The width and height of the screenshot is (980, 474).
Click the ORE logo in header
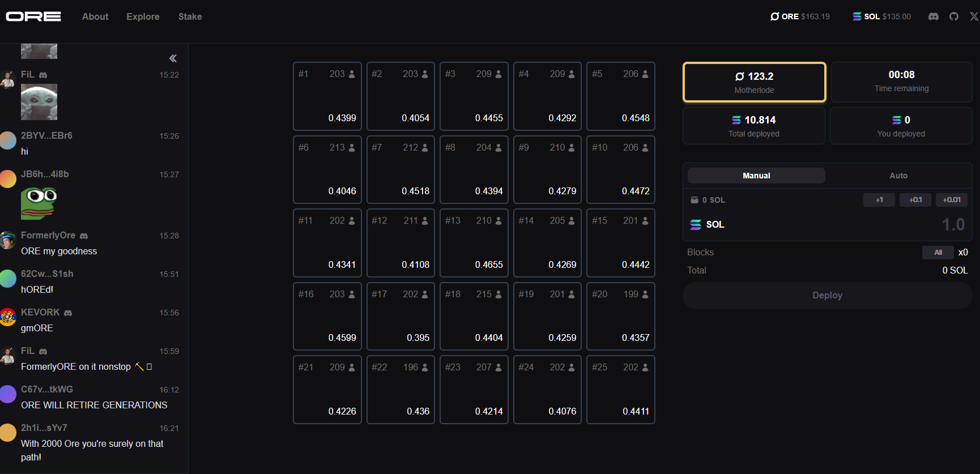(33, 16)
